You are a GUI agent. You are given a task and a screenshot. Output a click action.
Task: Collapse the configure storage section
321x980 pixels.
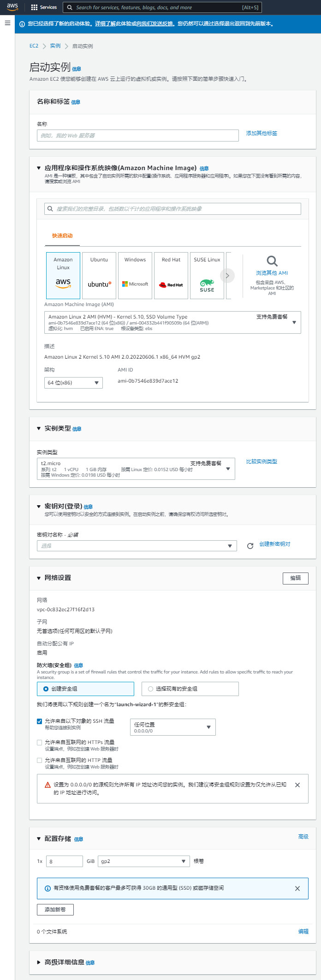(x=39, y=839)
